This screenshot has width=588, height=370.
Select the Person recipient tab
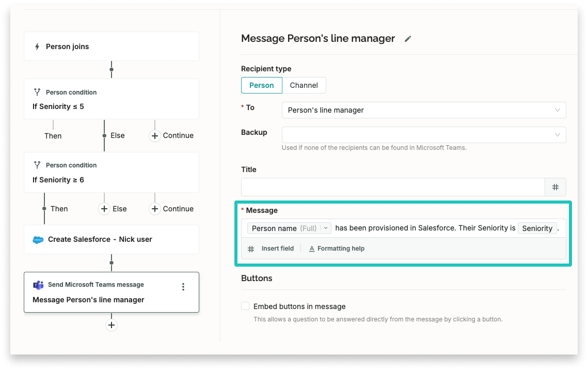(261, 85)
